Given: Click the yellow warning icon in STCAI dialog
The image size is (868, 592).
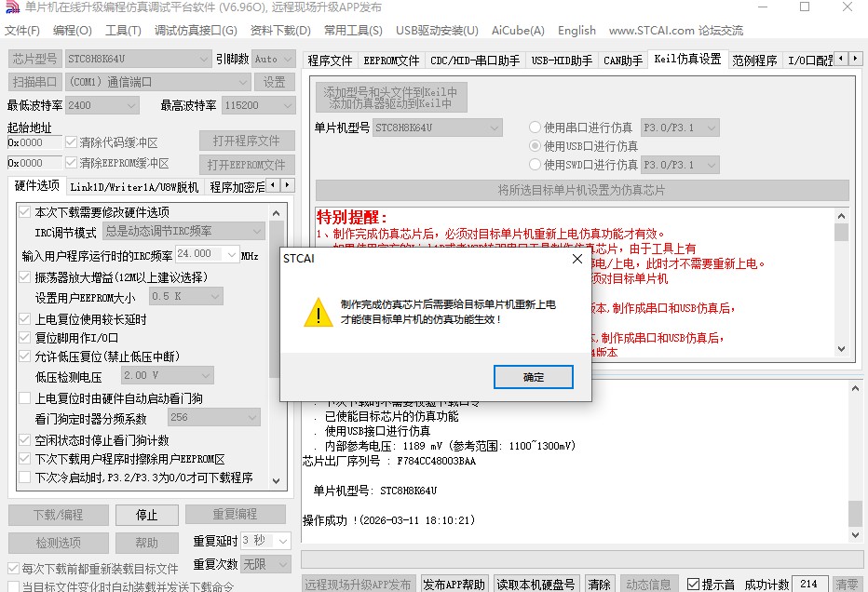Looking at the screenshot, I should coord(319,313).
